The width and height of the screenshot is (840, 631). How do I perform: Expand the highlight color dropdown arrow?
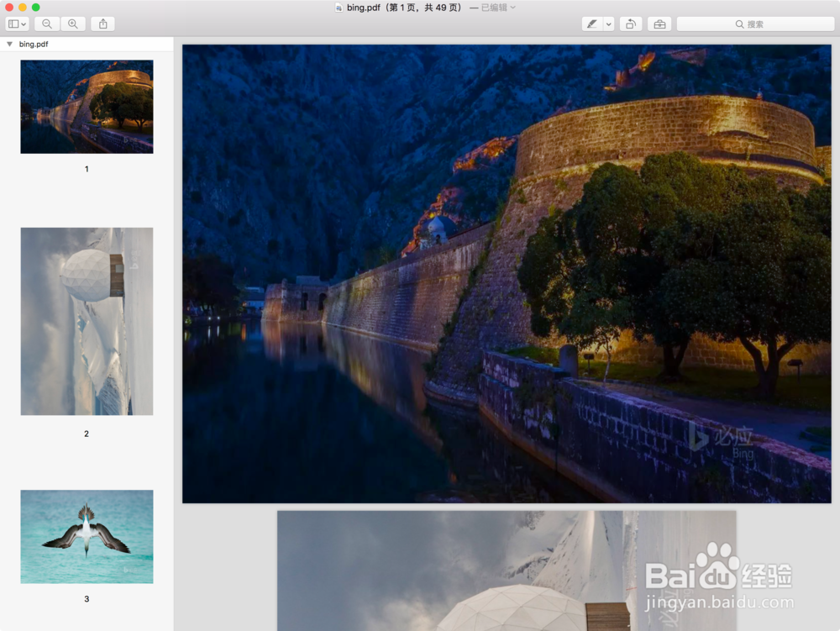[608, 24]
